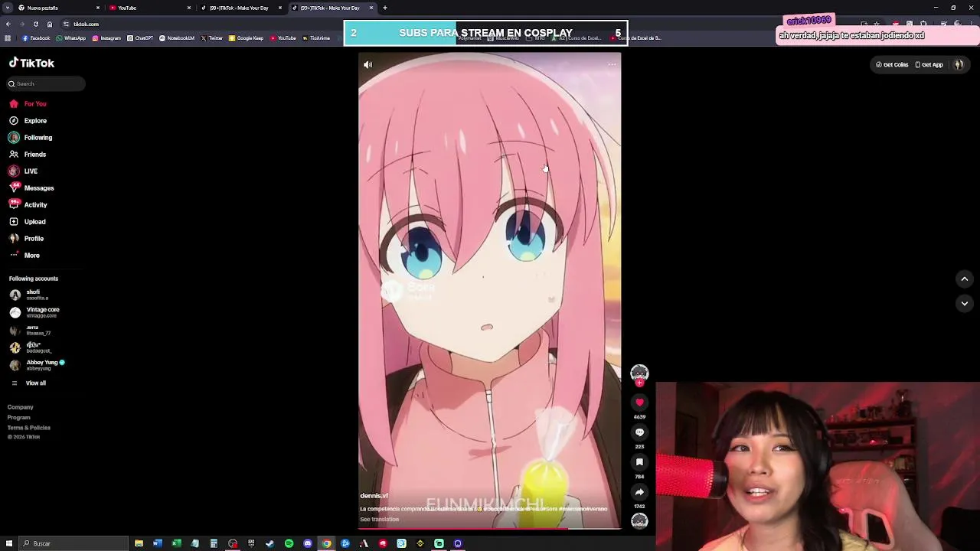Viewport: 980px width, 551px height.
Task: Open the tab search dropdown arrow
Action: click(x=6, y=8)
